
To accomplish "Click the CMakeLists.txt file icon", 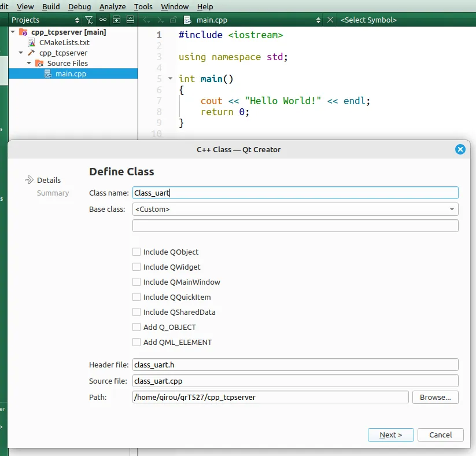I will tap(32, 42).
